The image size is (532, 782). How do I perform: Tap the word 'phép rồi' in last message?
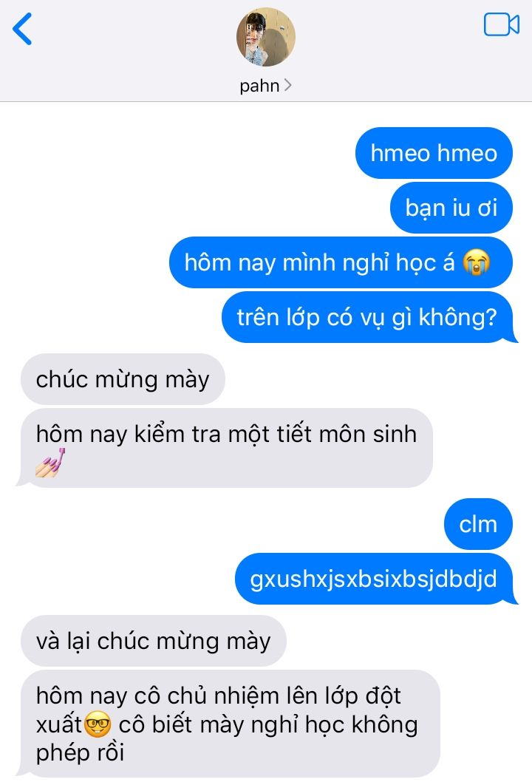[80, 753]
